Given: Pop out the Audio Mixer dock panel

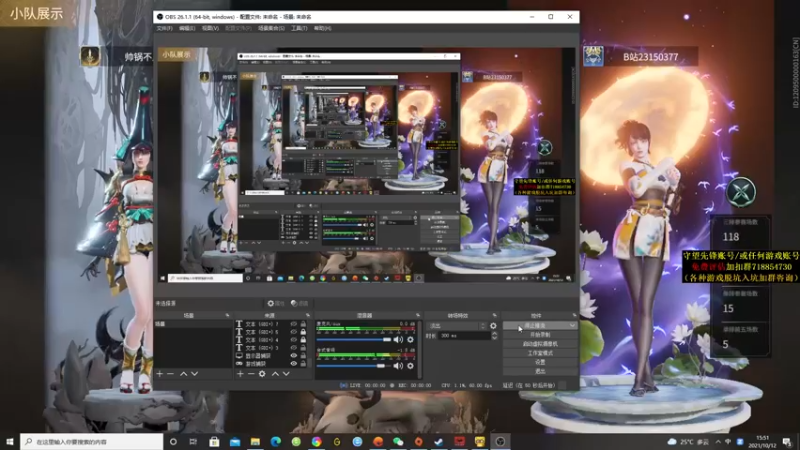Looking at the screenshot, I should [418, 315].
